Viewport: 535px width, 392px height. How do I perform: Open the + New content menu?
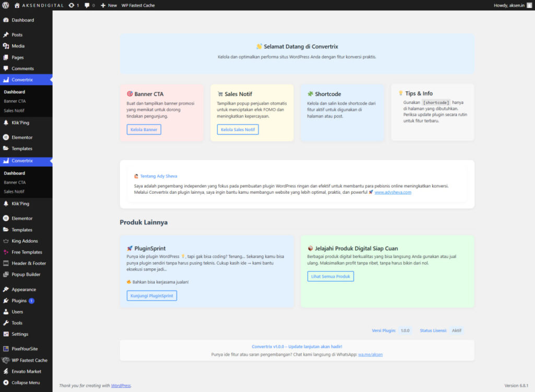[109, 5]
